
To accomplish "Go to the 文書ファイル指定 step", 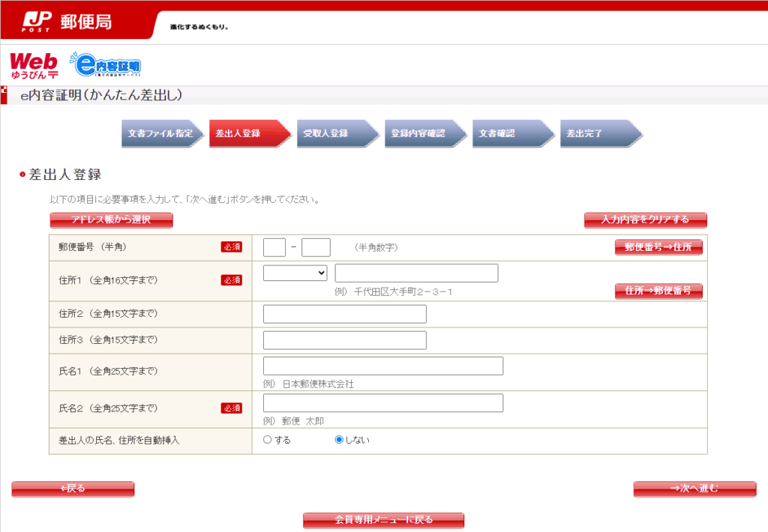I will (162, 133).
